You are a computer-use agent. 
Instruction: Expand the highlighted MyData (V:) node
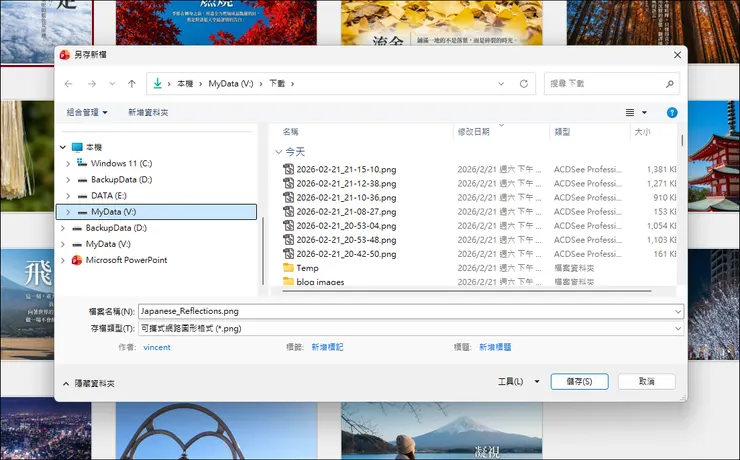click(x=68, y=212)
